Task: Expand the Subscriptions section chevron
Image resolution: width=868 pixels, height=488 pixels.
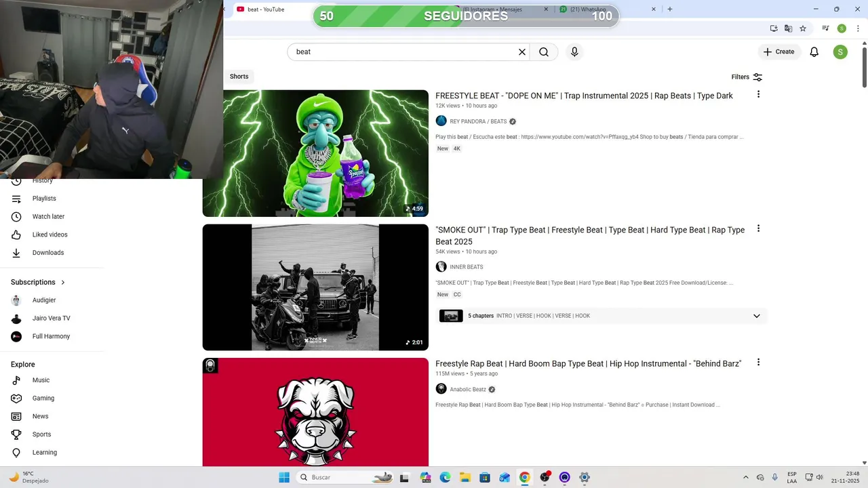Action: tap(63, 283)
